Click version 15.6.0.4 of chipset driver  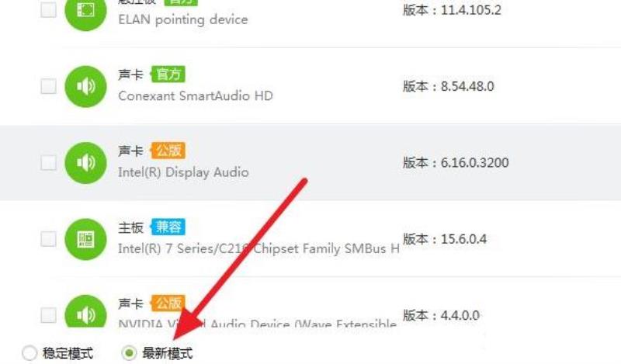(x=463, y=239)
